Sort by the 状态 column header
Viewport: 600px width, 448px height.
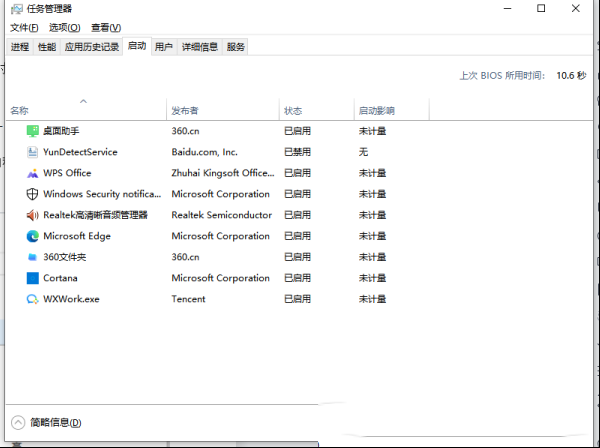tap(317, 111)
